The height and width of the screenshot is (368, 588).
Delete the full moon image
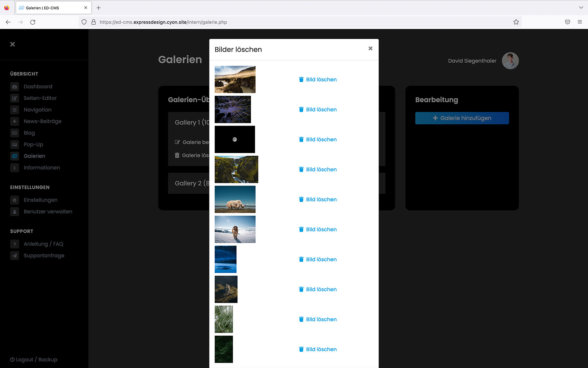(x=318, y=139)
